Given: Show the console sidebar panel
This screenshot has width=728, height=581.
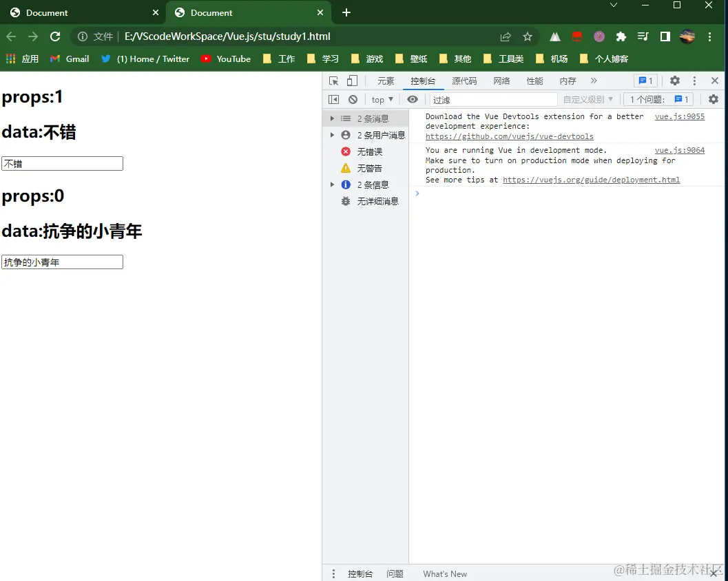Looking at the screenshot, I should coord(333,99).
